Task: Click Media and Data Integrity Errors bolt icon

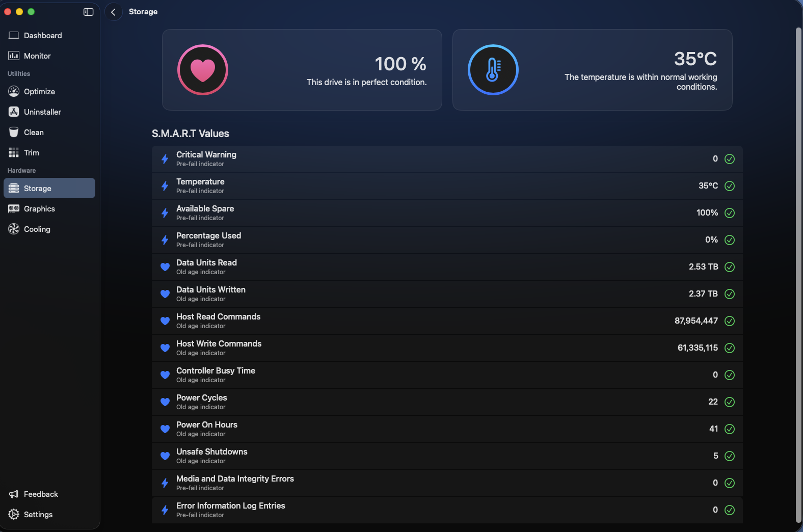Action: point(165,483)
